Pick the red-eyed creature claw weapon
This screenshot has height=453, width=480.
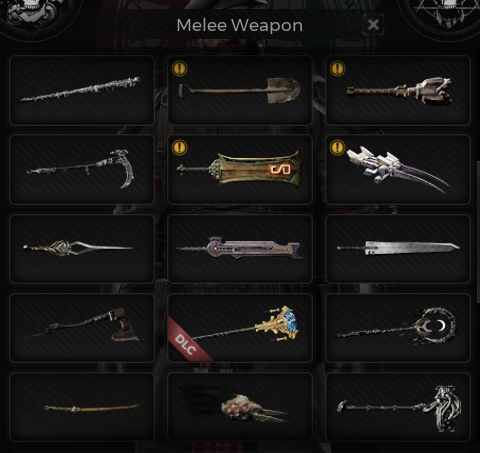(240, 407)
